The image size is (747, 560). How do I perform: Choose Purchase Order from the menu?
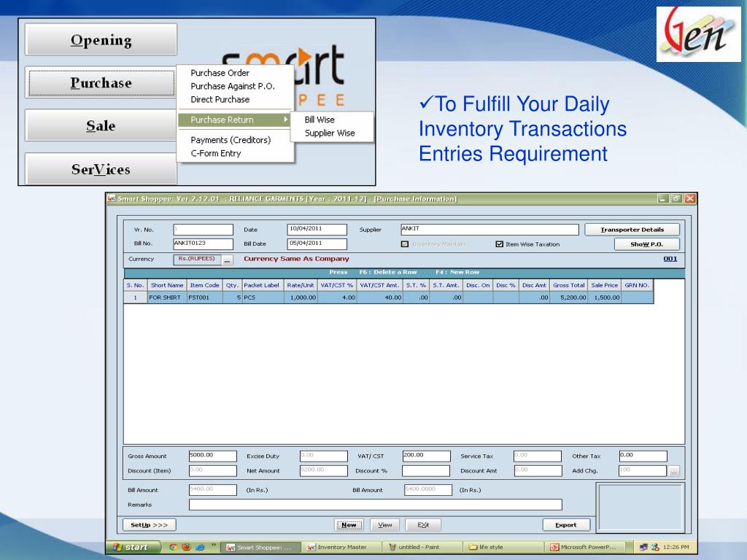[x=220, y=73]
